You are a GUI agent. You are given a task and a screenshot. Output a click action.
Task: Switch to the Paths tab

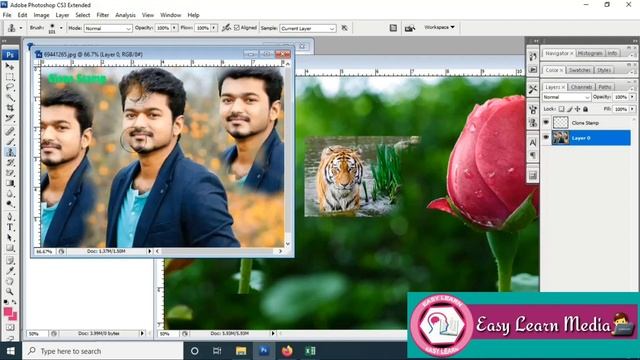(x=604, y=87)
